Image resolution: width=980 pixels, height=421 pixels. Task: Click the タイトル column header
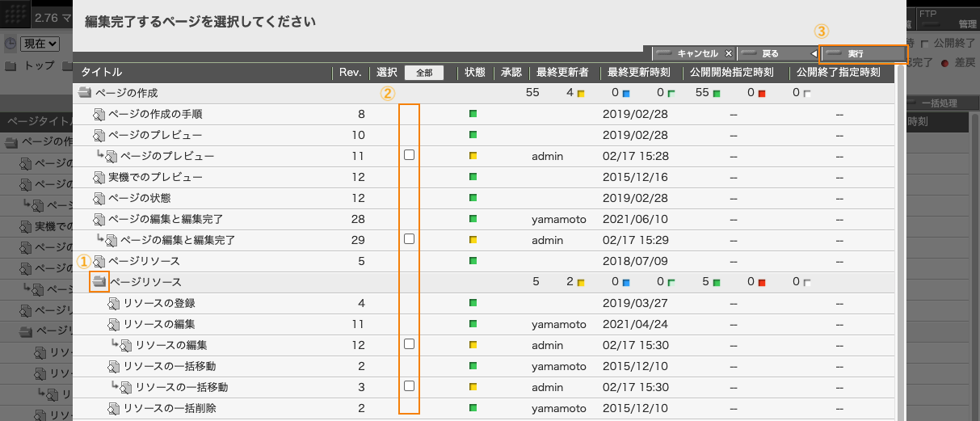pyautogui.click(x=102, y=73)
